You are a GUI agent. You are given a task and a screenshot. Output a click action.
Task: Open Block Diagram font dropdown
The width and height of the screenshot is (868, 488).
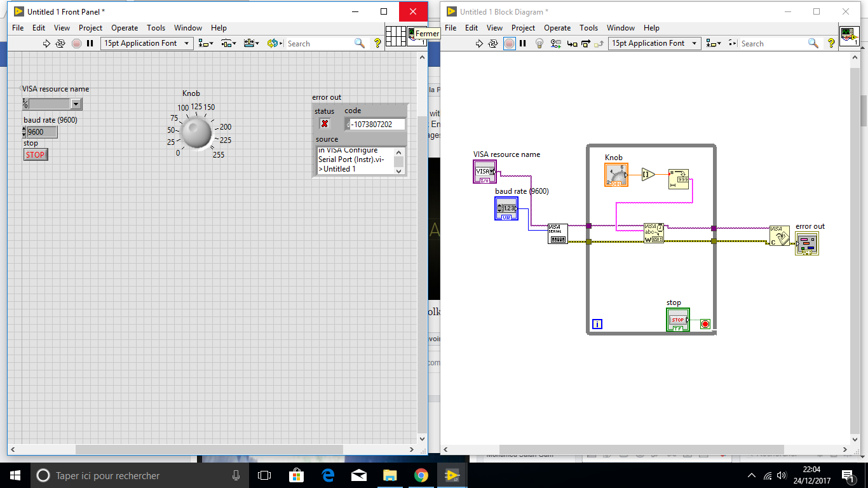(x=654, y=43)
